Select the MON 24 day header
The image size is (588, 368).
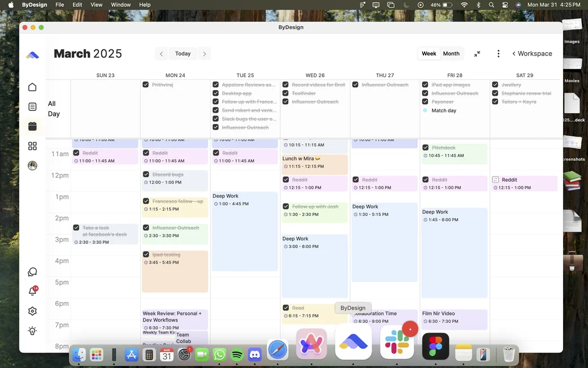point(175,75)
